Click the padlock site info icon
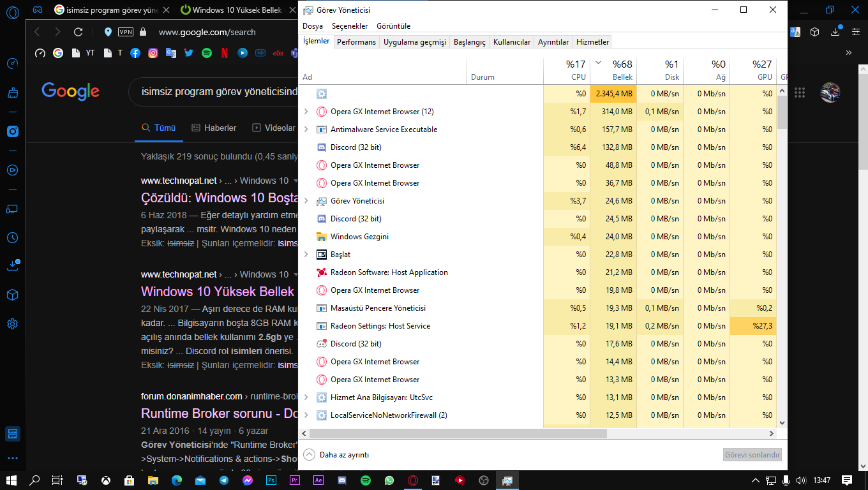Image resolution: width=868 pixels, height=490 pixels. (x=143, y=32)
